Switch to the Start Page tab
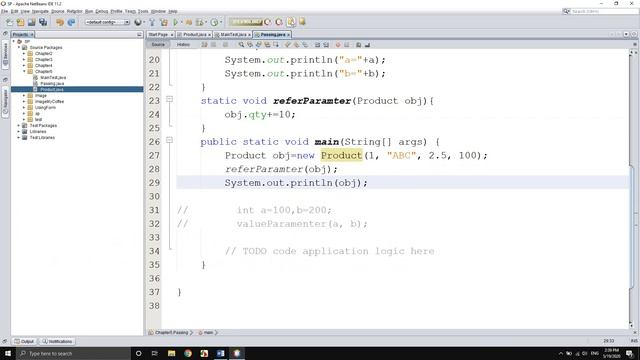This screenshot has width=640, height=360. point(158,35)
